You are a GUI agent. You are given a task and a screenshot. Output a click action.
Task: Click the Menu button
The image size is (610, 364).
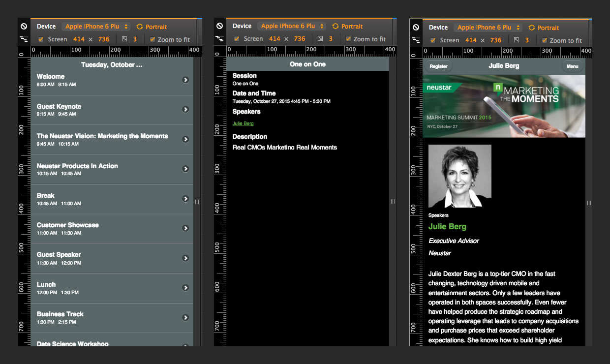(x=572, y=66)
